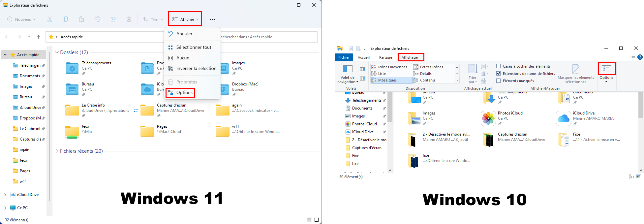Screen dimensions: 644x224
Task: Click the Options icon in Windows 10 ribbon
Action: click(606, 69)
